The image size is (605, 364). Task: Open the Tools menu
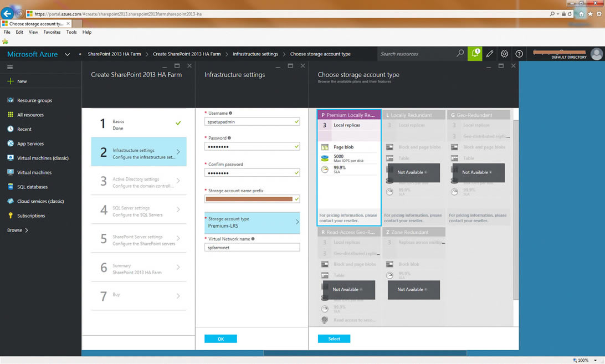[71, 32]
